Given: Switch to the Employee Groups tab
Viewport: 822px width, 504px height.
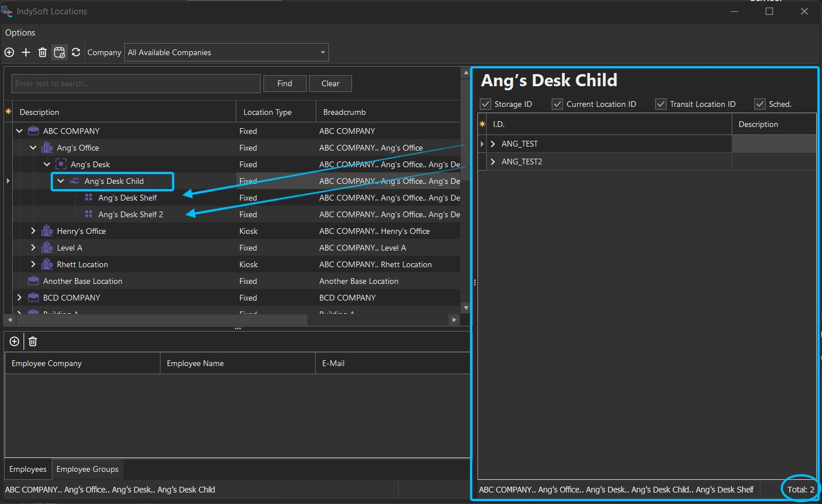Looking at the screenshot, I should click(87, 469).
